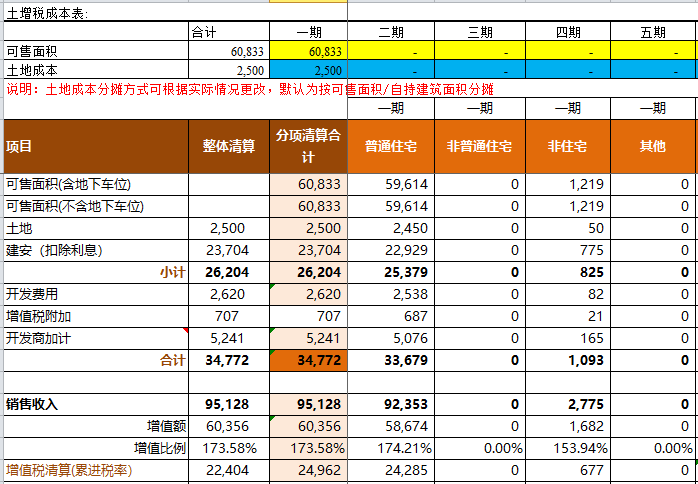Select the 项目 header cell
Viewport: 698px width, 484px height.
95,146
